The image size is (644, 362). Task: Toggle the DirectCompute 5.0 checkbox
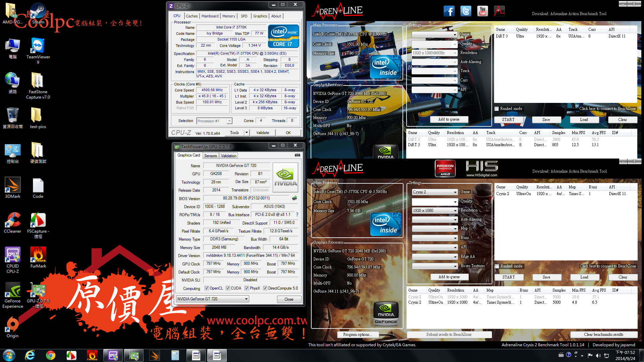tap(265, 288)
